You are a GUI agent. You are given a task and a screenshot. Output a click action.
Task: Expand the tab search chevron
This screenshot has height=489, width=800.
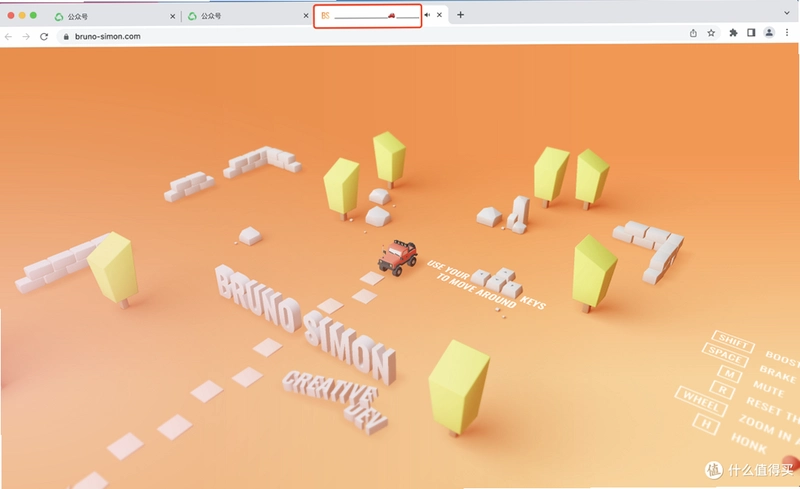787,13
